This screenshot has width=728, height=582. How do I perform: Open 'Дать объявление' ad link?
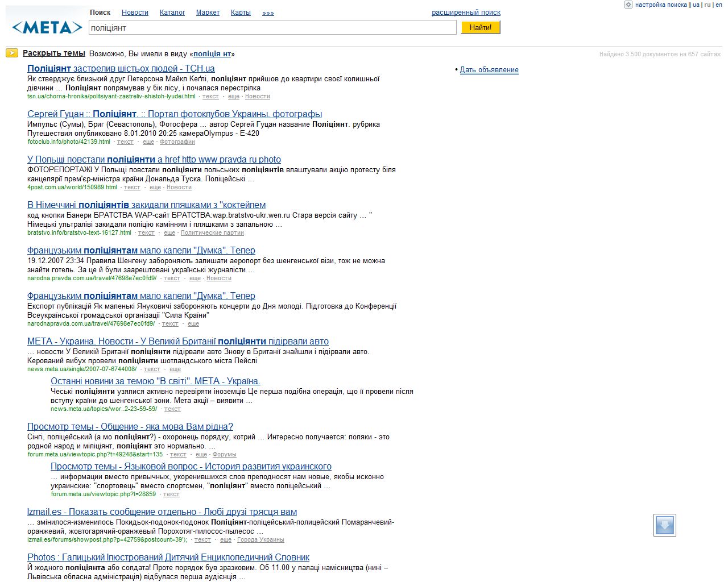(489, 70)
